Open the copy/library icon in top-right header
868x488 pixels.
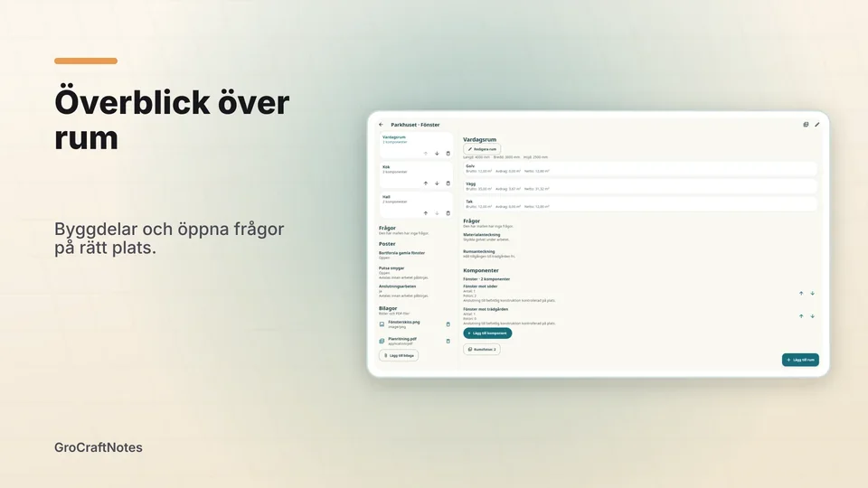806,125
